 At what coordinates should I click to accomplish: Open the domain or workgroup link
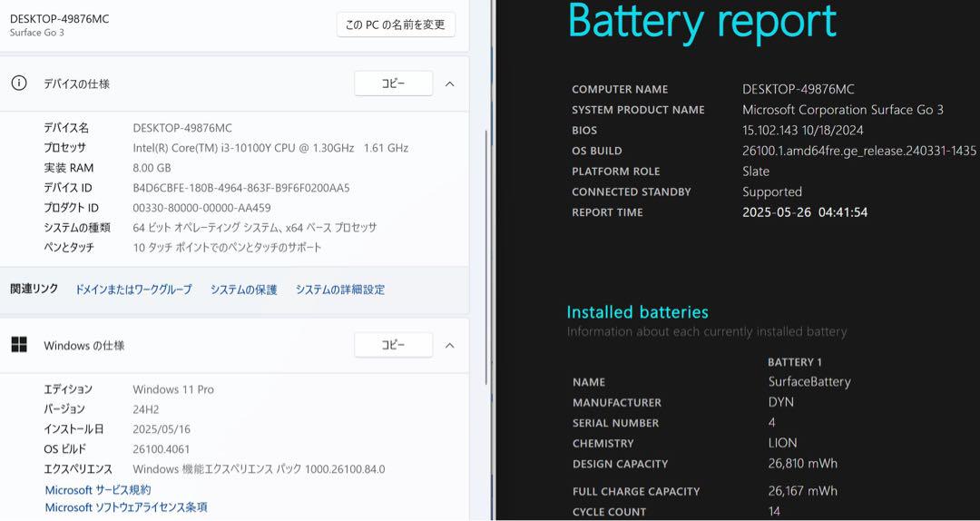pos(133,290)
